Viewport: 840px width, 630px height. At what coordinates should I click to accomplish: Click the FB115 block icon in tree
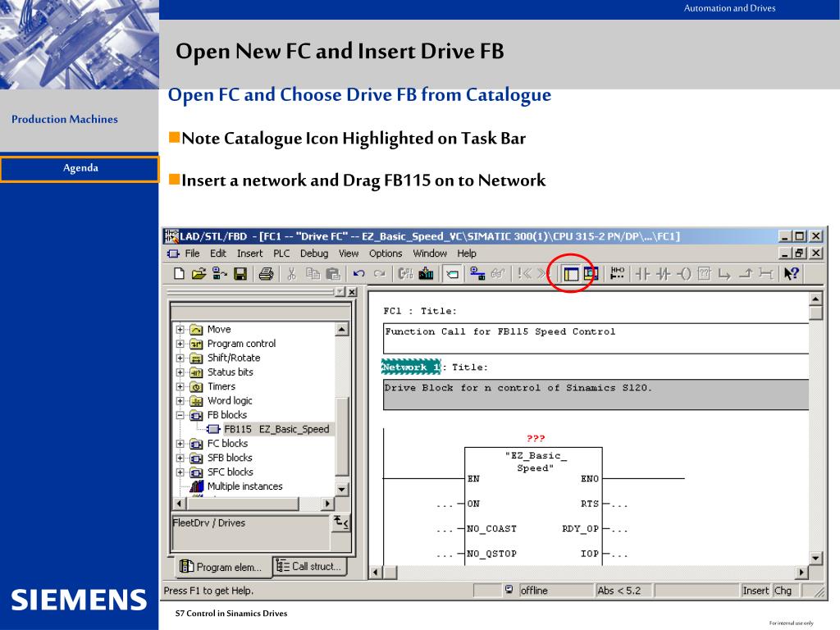click(x=213, y=429)
